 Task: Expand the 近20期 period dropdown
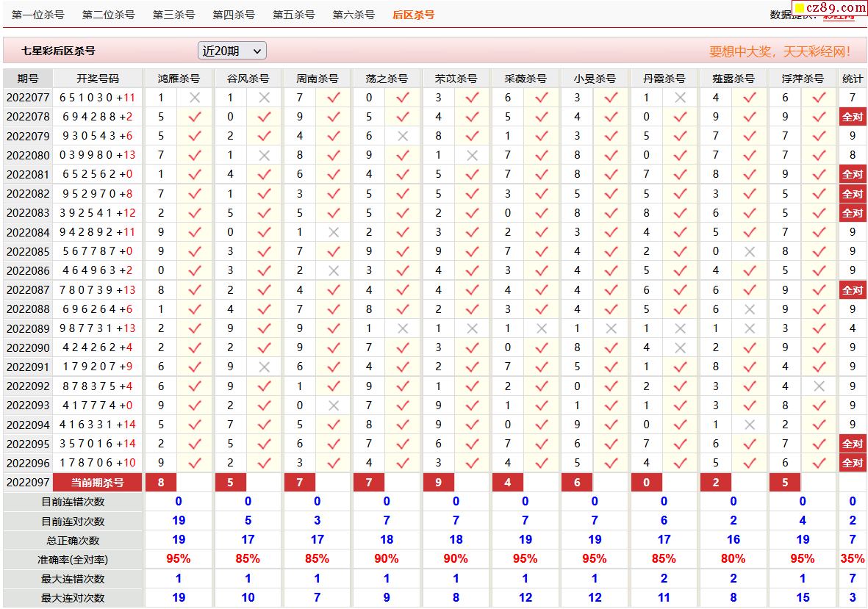point(232,51)
